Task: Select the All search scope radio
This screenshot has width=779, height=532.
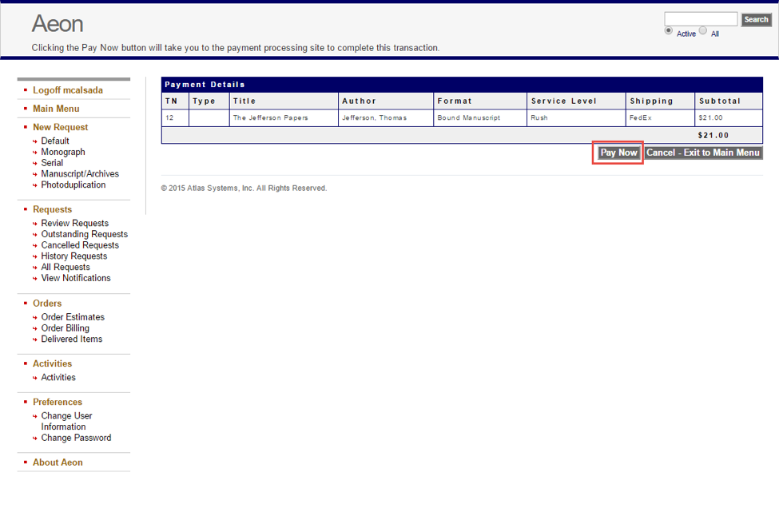Action: click(x=702, y=30)
